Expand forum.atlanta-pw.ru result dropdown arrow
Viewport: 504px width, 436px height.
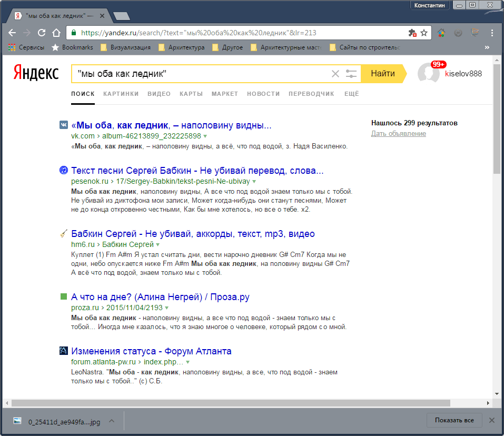187,362
